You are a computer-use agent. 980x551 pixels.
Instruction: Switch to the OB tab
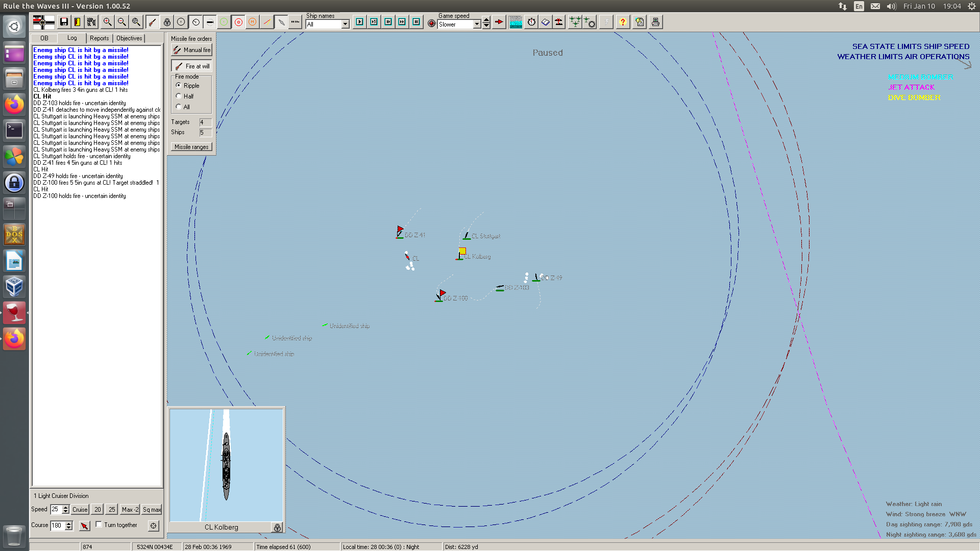[44, 38]
